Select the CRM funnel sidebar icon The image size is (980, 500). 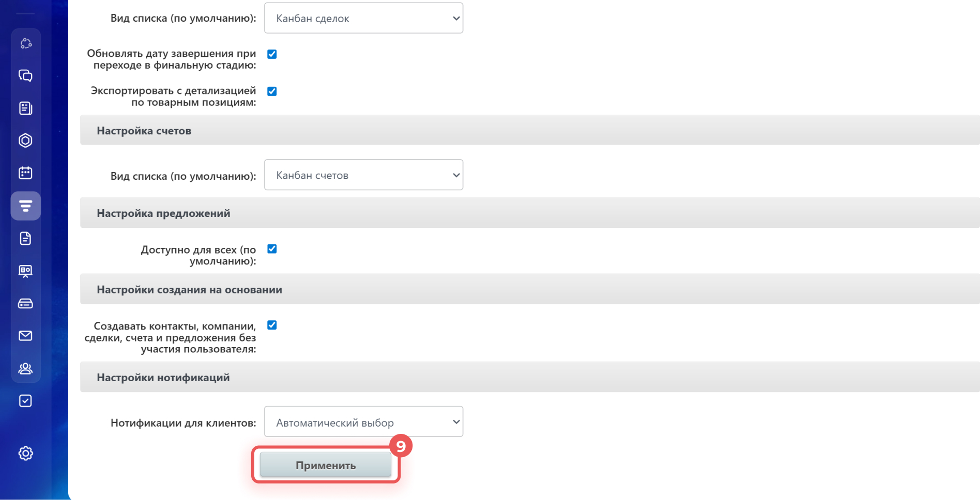click(25, 206)
